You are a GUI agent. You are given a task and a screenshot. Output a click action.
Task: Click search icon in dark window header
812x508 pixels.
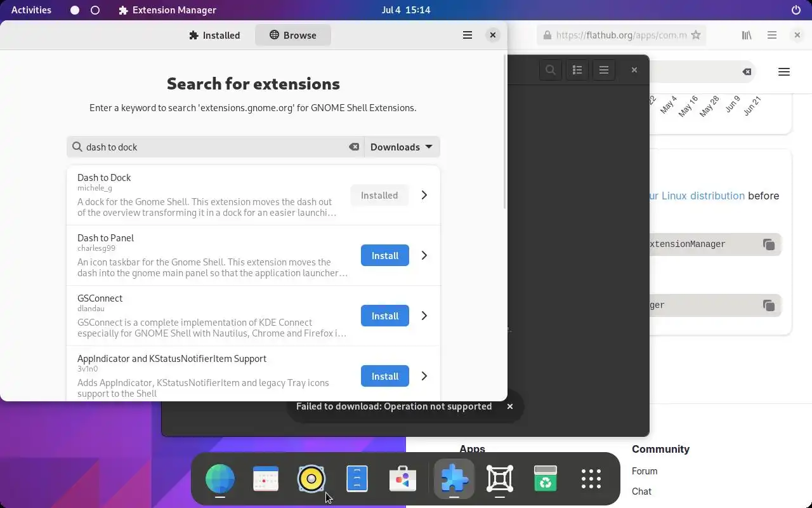551,70
